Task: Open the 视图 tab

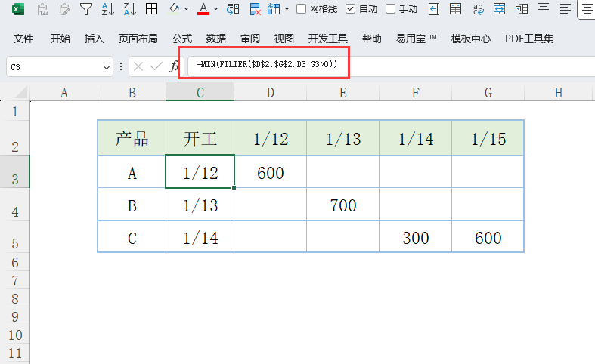Action: [284, 39]
